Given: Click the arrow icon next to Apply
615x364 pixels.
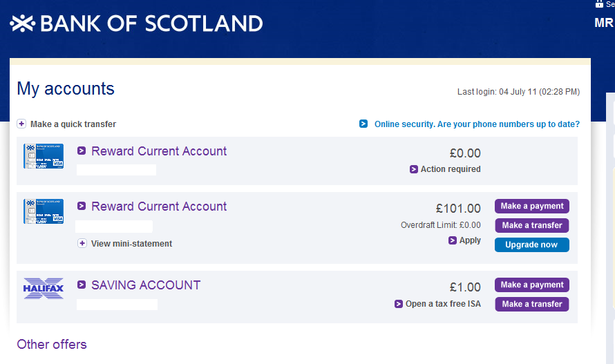Looking at the screenshot, I should [x=453, y=240].
